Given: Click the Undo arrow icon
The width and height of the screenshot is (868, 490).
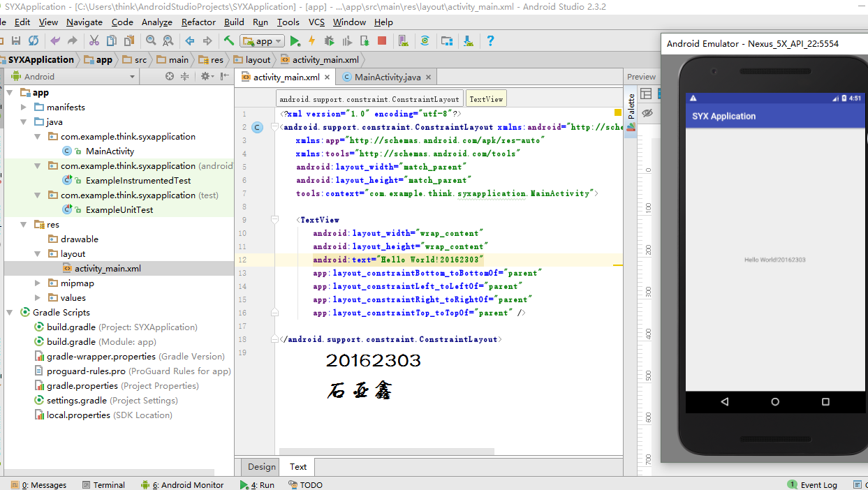Looking at the screenshot, I should [55, 40].
